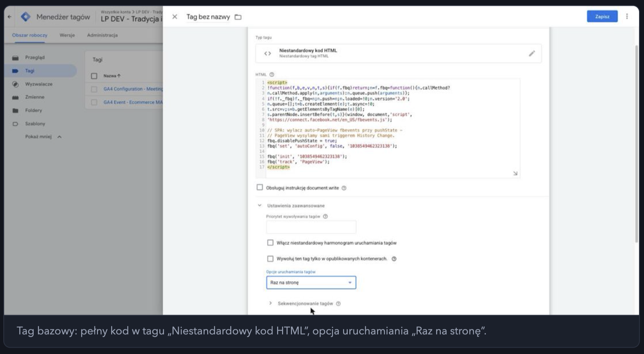Click the pencil edit icon for tag type
The height and width of the screenshot is (354, 644).
pos(532,53)
